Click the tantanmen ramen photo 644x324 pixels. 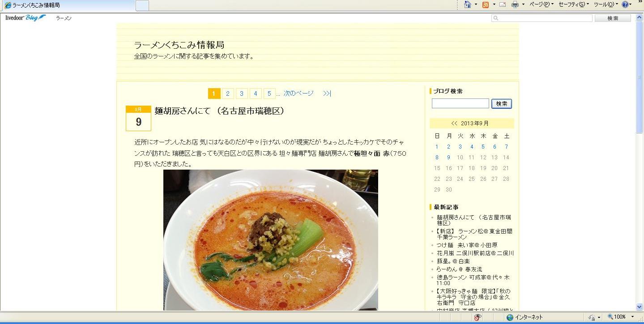pyautogui.click(x=270, y=240)
